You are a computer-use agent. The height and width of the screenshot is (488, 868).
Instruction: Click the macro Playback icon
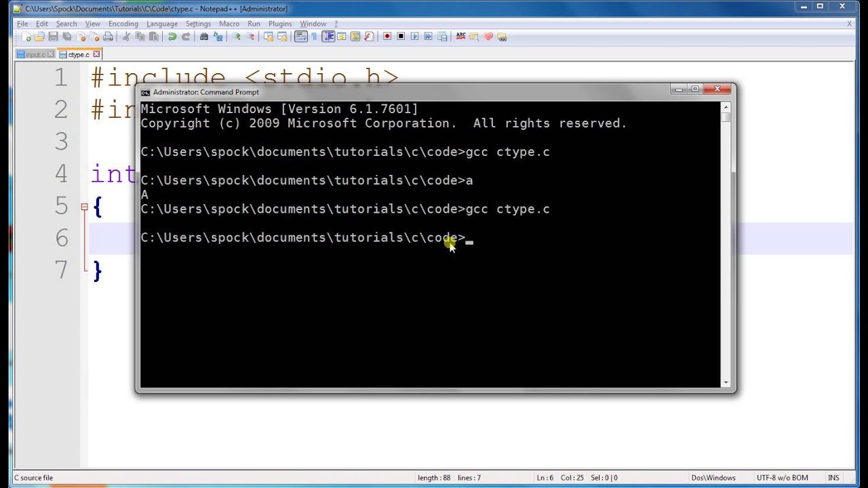coord(414,37)
